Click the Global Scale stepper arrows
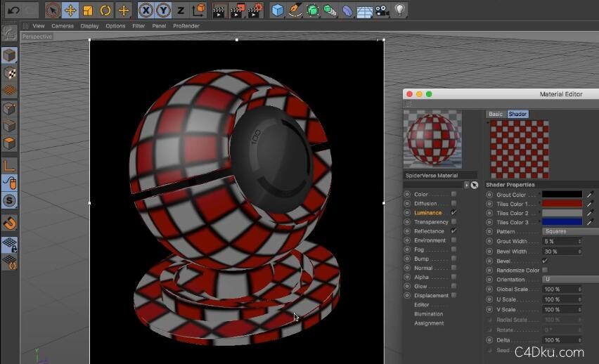This screenshot has height=364, width=599. click(x=580, y=289)
